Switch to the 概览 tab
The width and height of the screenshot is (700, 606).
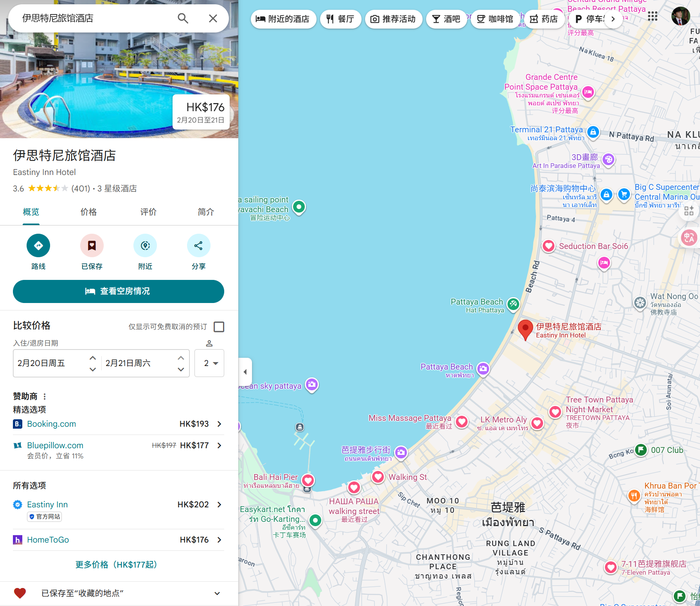coord(31,212)
